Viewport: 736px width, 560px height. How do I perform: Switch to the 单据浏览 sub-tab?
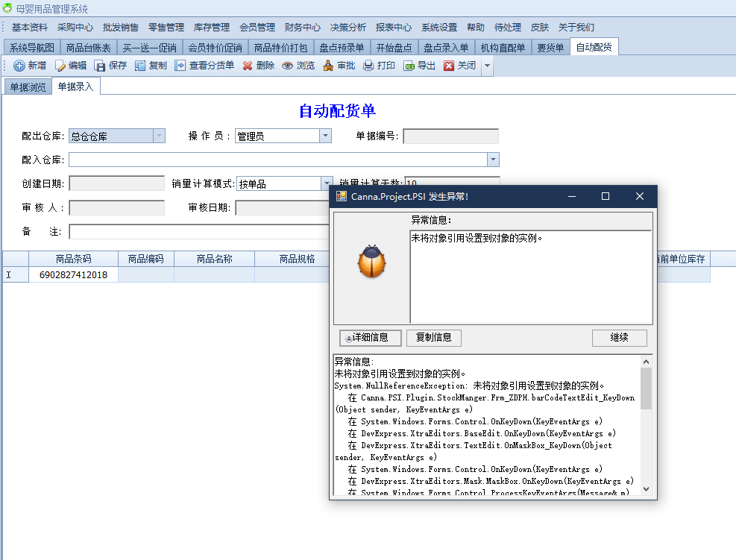pos(28,86)
